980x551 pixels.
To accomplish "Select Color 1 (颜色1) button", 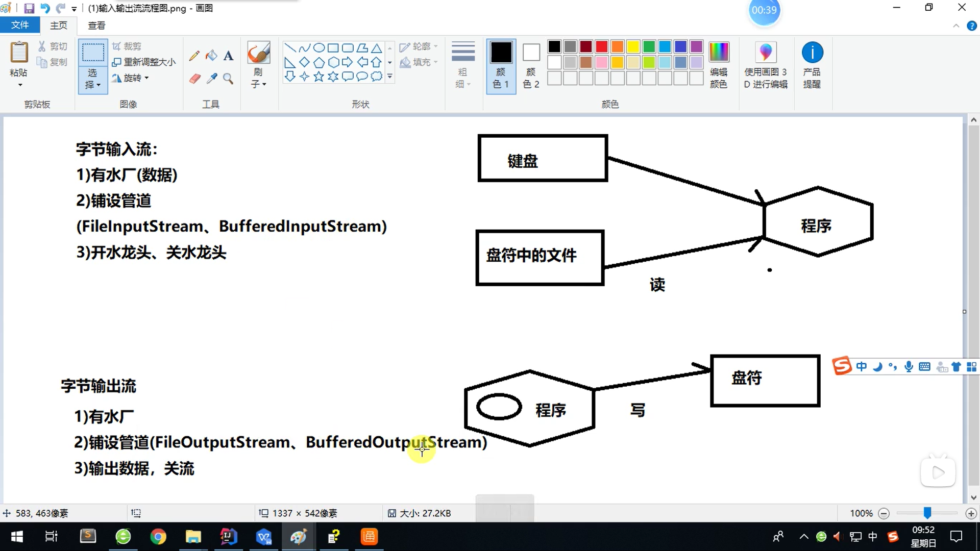I will click(501, 65).
